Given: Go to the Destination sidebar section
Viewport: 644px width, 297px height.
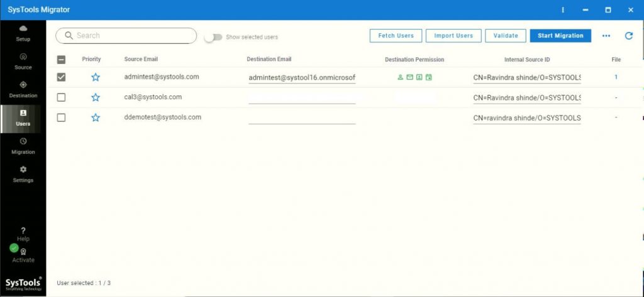Looking at the screenshot, I should coord(23,90).
